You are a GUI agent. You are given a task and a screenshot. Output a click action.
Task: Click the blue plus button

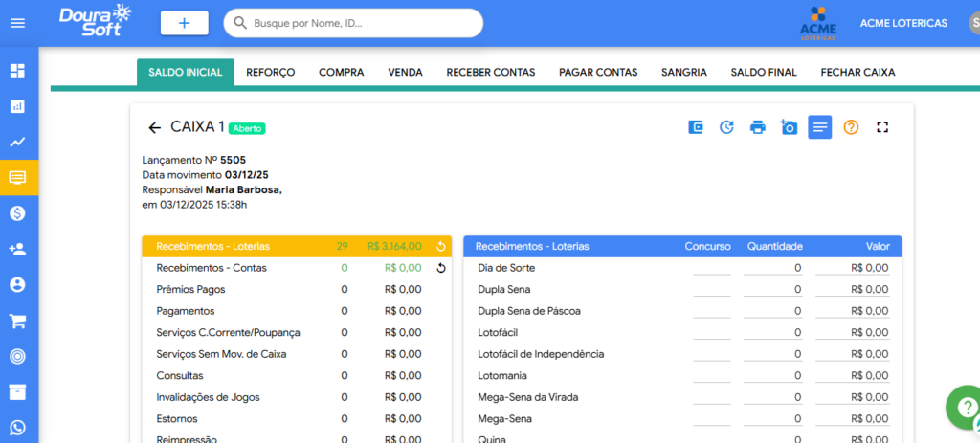185,23
